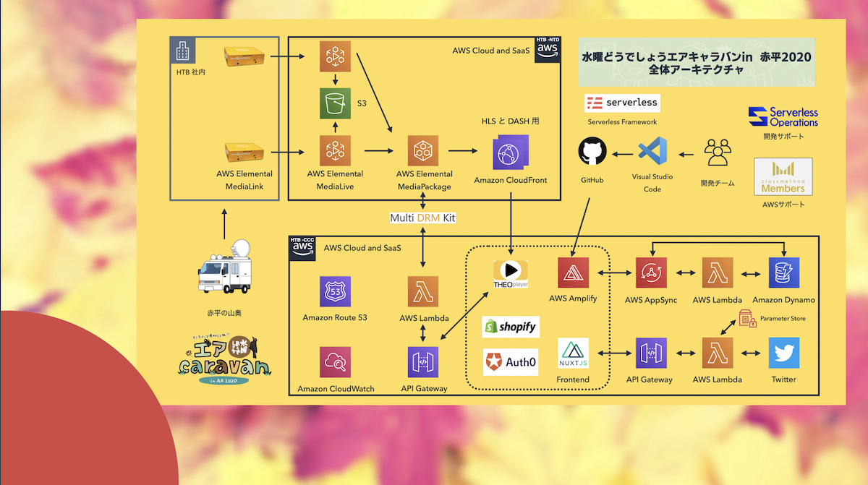This screenshot has height=485, width=868.
Task: Click the Multi DRM Kit label
Action: (423, 218)
